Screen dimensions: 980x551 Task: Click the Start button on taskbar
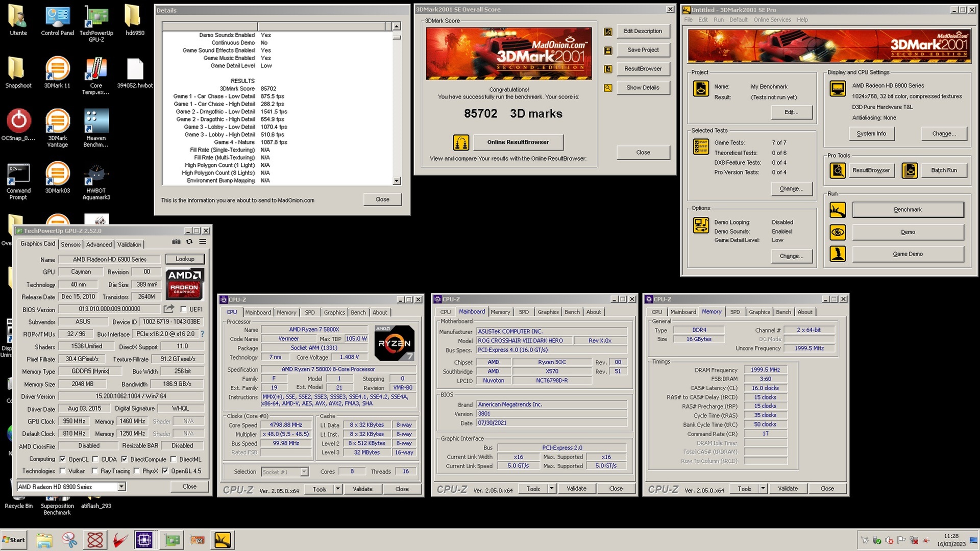(x=14, y=540)
